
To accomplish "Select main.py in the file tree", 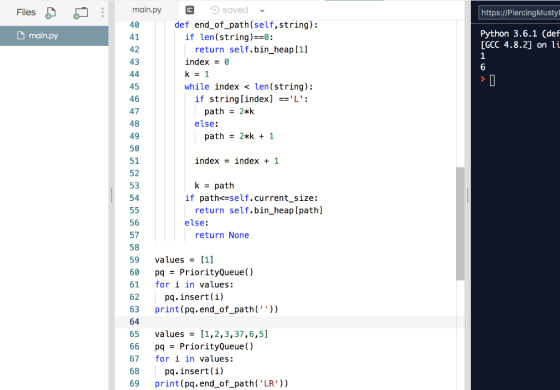I will coord(54,36).
